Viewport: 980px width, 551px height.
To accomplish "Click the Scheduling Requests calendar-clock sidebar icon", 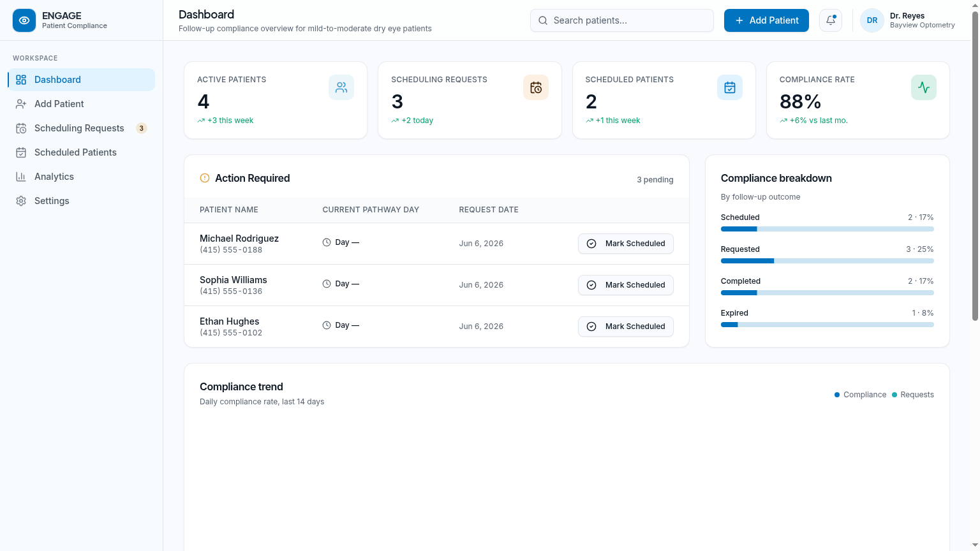I will (21, 128).
